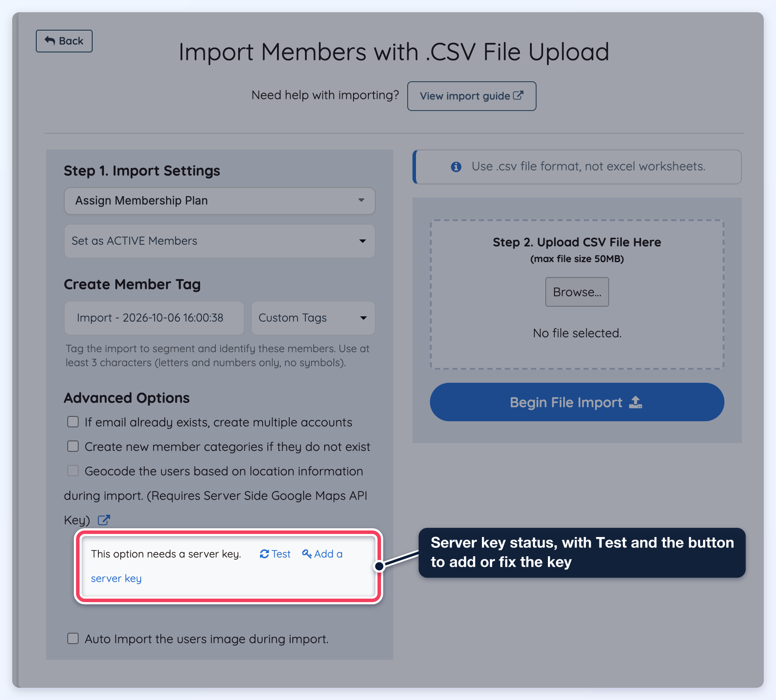This screenshot has height=700, width=776.
Task: Click Test server key link
Action: (x=275, y=554)
